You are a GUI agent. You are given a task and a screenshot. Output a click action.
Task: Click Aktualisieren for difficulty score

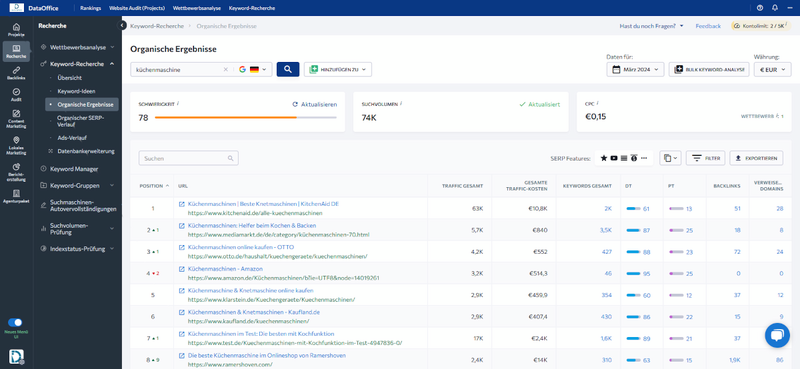(314, 104)
